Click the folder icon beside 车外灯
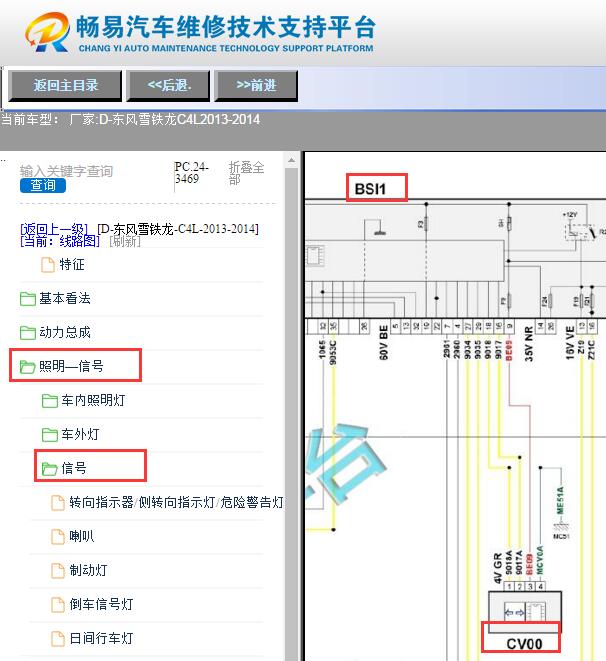This screenshot has height=661, width=606. (x=50, y=435)
